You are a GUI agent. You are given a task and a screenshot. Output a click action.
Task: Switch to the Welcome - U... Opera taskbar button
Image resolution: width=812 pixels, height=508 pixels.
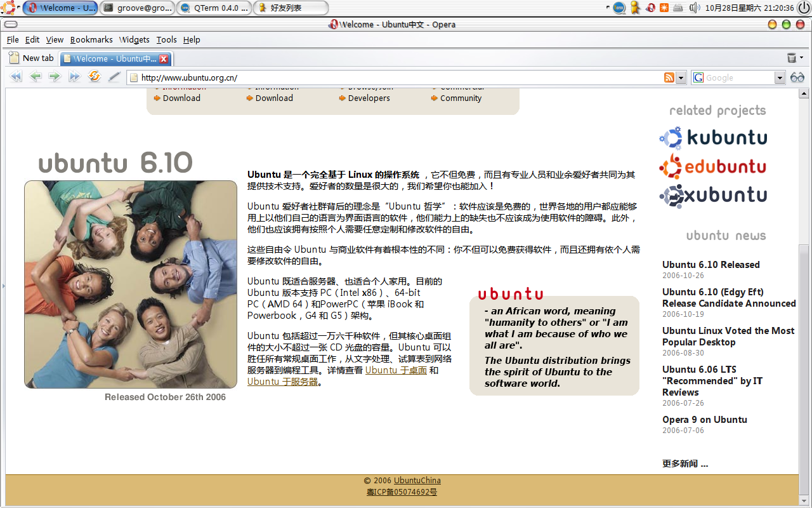click(60, 8)
